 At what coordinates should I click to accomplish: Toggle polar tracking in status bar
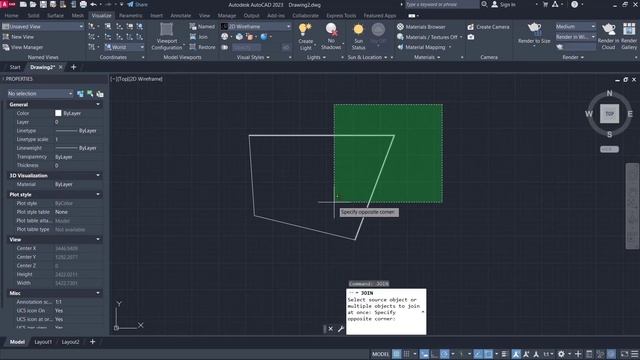[444, 354]
